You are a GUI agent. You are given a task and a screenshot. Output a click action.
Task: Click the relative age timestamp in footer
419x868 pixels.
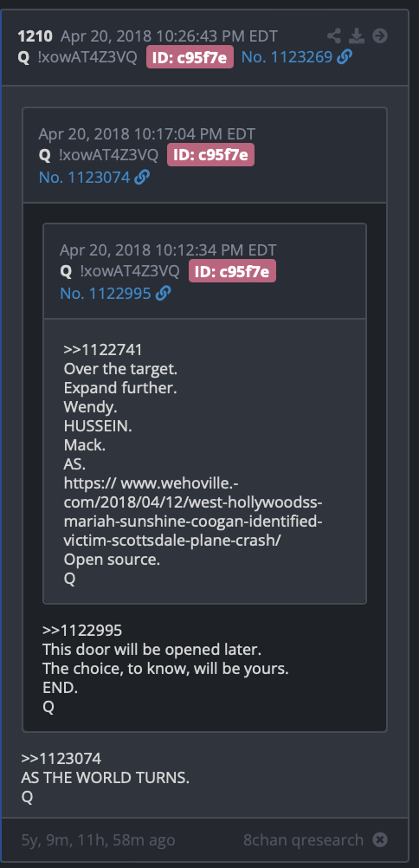click(98, 839)
